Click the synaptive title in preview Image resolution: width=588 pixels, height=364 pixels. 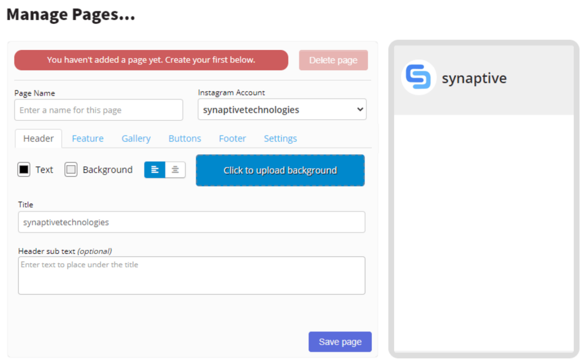click(474, 78)
